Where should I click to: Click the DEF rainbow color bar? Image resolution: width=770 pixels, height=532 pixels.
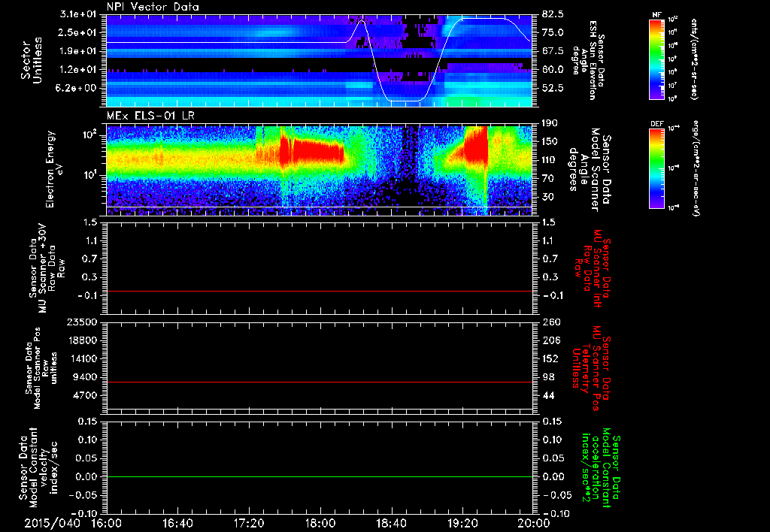[x=657, y=168]
